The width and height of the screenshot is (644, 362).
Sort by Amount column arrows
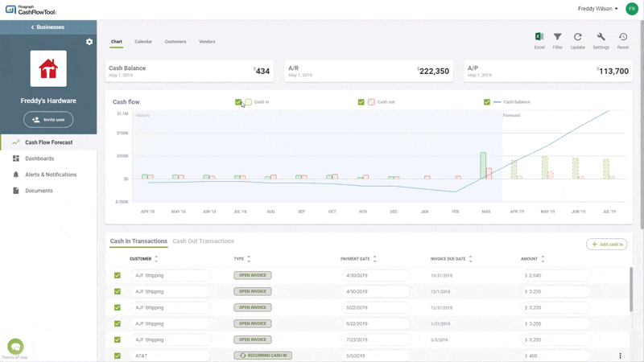[543, 259]
